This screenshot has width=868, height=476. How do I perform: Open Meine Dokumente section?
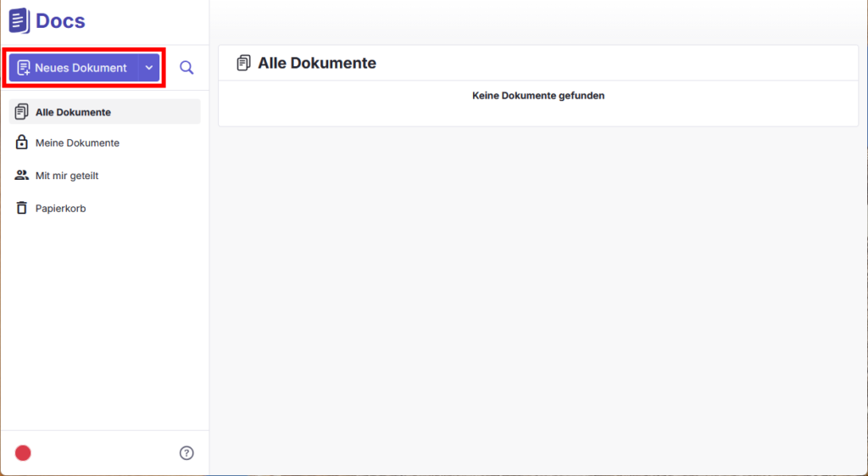[x=77, y=143]
